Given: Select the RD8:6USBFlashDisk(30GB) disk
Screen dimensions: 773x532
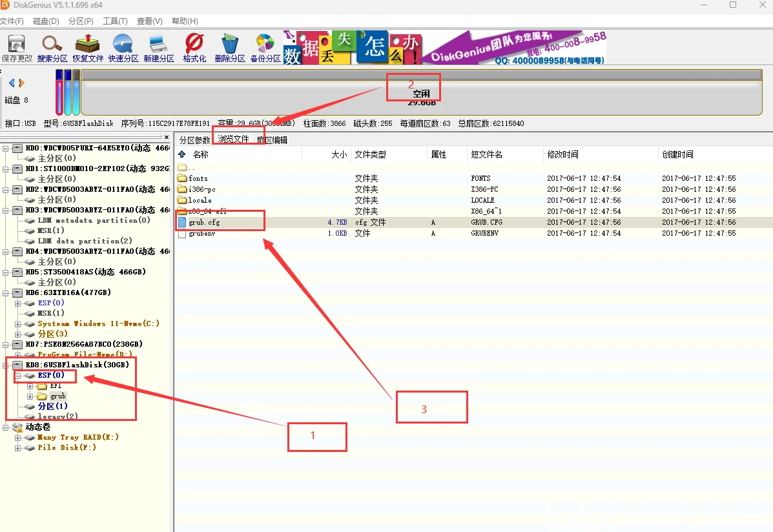Looking at the screenshot, I should click(77, 365).
